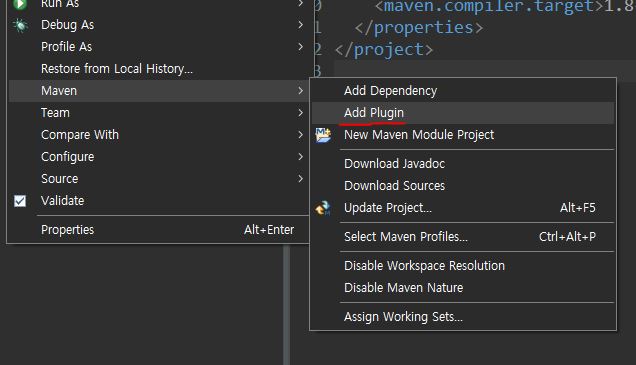Click the New Maven Module Project icon
This screenshot has height=365, width=636.
pos(323,135)
